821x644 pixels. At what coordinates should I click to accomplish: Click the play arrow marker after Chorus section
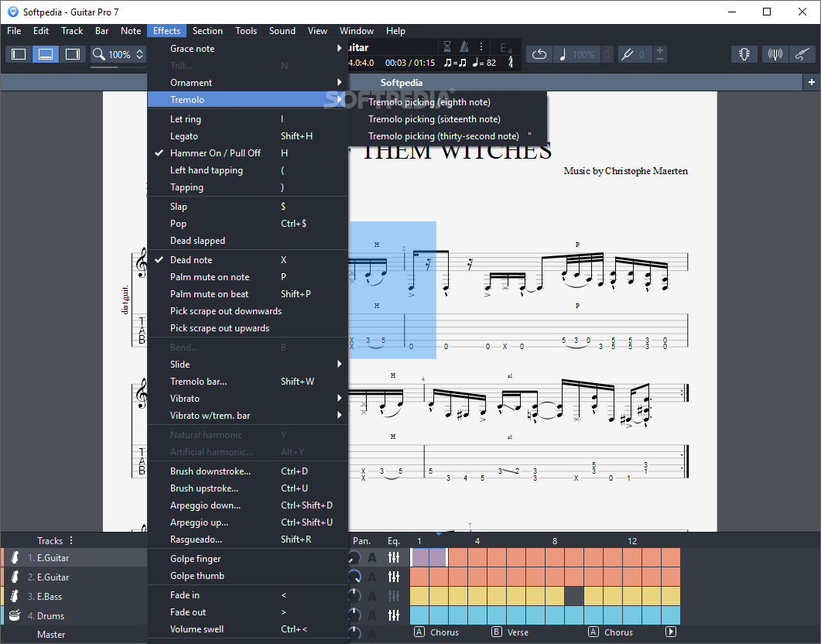point(671,632)
